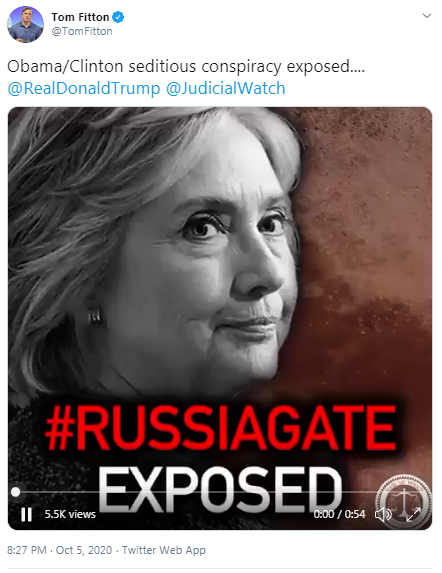Click the #RUSSIAGATE text in the video
The height and width of the screenshot is (573, 442).
[x=221, y=427]
